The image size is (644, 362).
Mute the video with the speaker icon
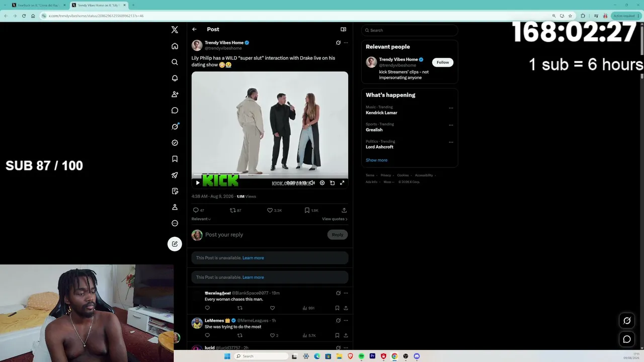(312, 183)
